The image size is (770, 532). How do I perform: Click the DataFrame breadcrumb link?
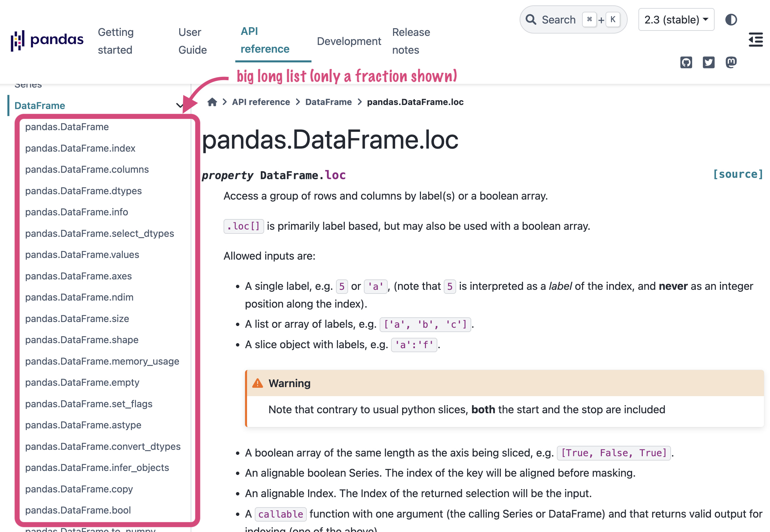tap(328, 102)
